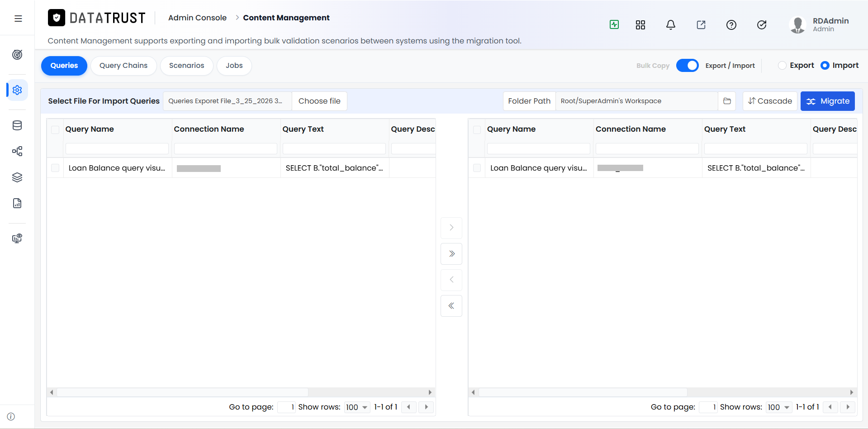Open the monitor settings sidebar icon

[x=17, y=238]
